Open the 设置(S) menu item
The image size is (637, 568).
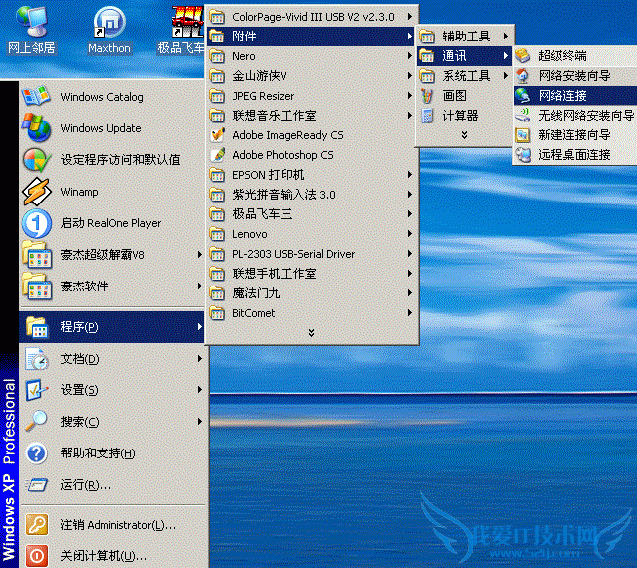(80, 390)
